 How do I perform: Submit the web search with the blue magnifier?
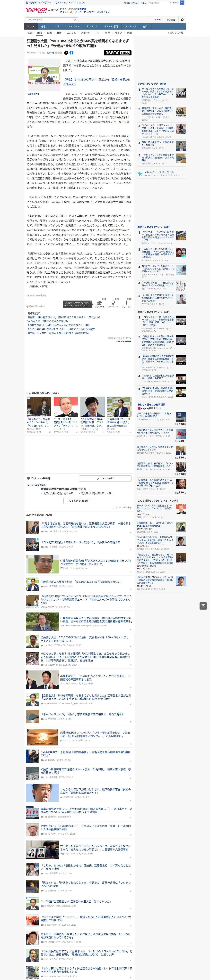pos(182,3)
